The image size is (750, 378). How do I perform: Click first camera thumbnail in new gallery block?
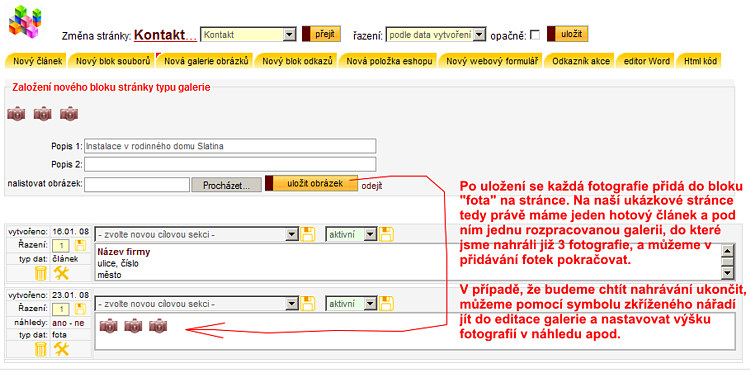tap(16, 114)
